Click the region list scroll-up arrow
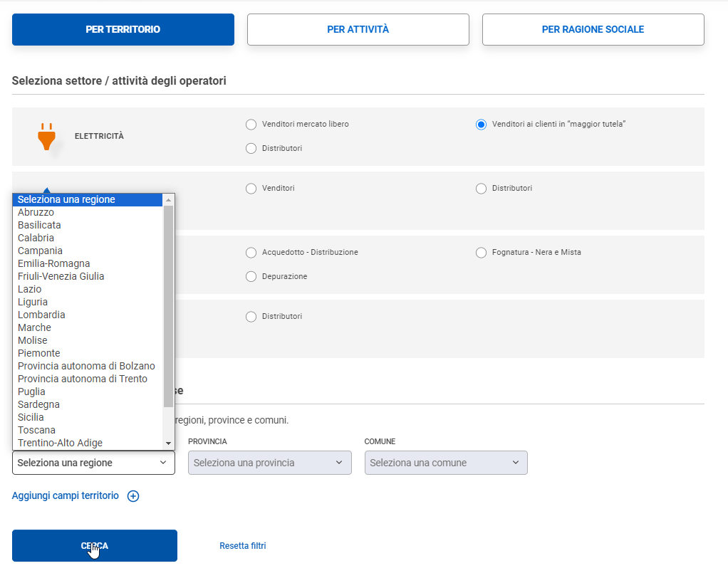This screenshot has height=578, width=728. 169,199
